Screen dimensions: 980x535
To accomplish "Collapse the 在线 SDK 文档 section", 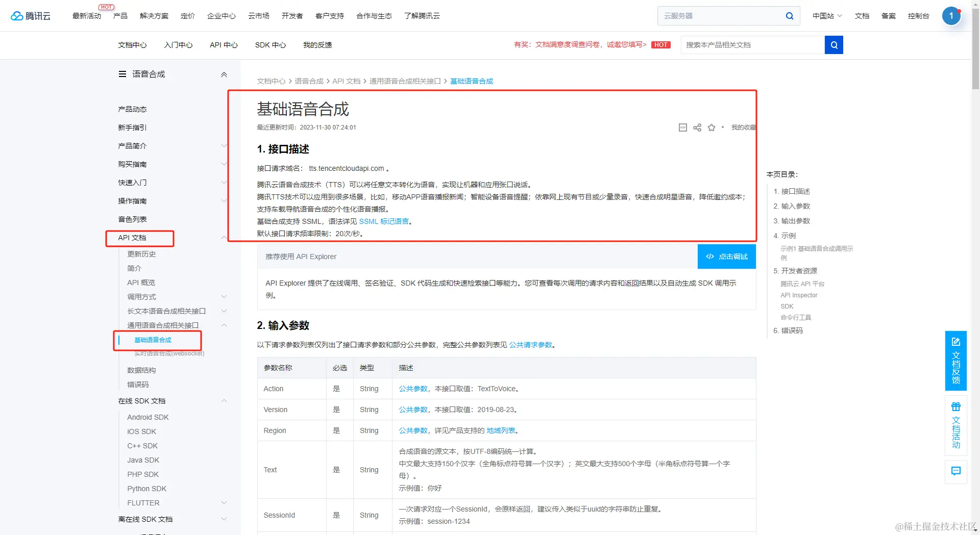I will click(x=224, y=401).
